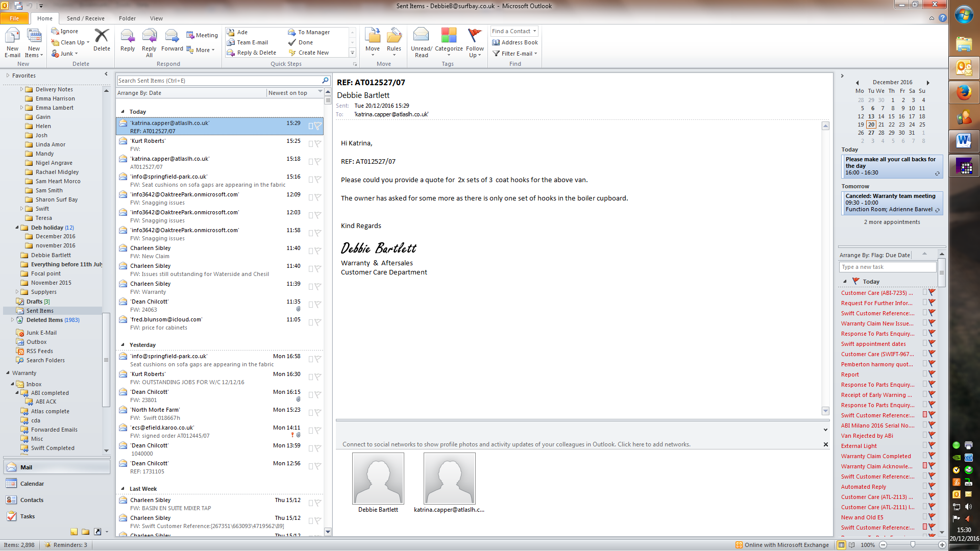980x551 pixels.
Task: Open the Filter E-mail dropdown
Action: [x=517, y=54]
